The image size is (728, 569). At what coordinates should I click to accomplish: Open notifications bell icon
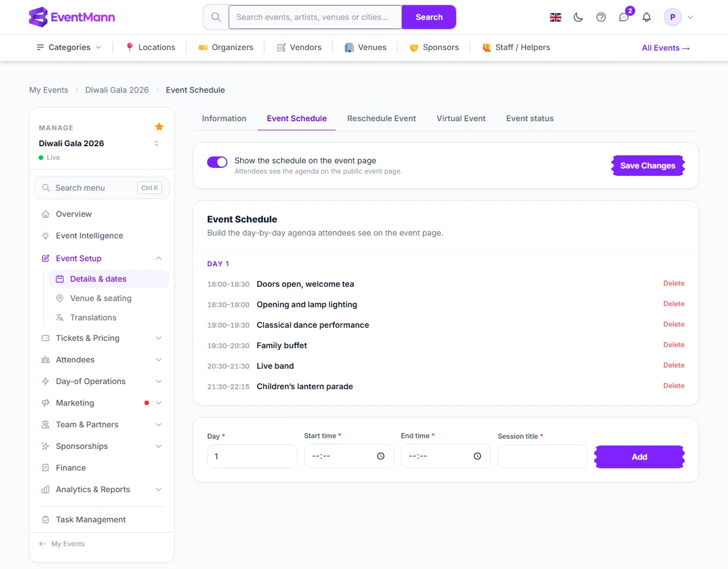point(647,17)
